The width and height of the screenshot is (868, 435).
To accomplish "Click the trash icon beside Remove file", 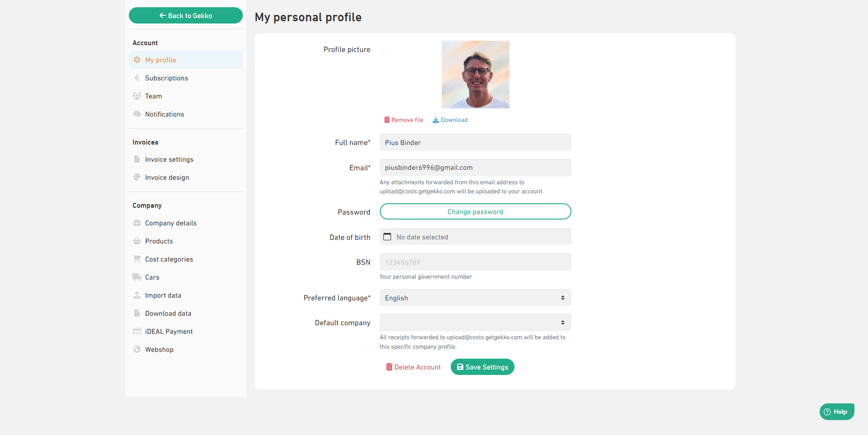I will (387, 120).
